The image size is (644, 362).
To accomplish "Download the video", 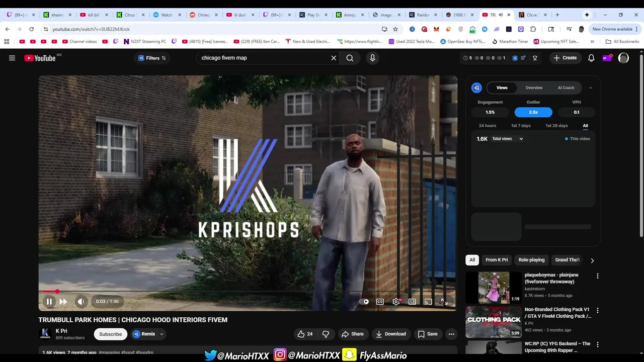I will pyautogui.click(x=390, y=334).
